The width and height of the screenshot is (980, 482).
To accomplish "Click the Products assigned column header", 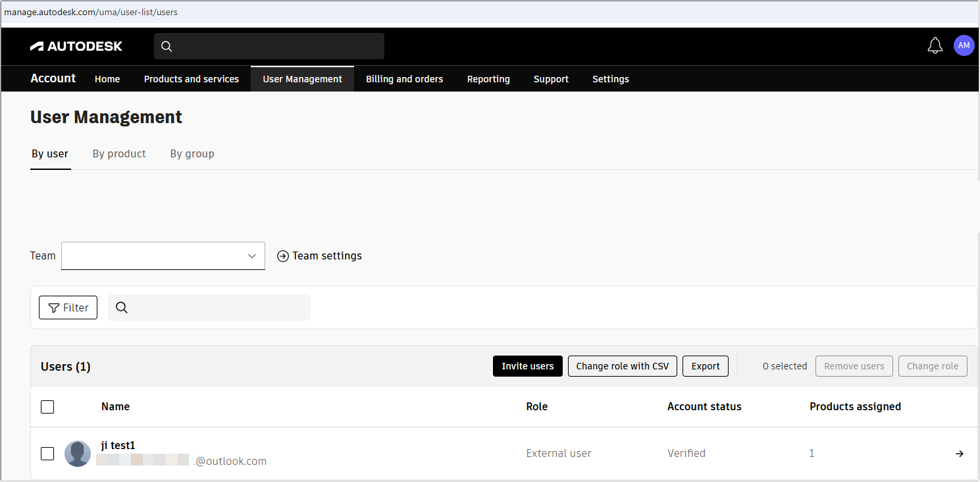I will (x=855, y=407).
